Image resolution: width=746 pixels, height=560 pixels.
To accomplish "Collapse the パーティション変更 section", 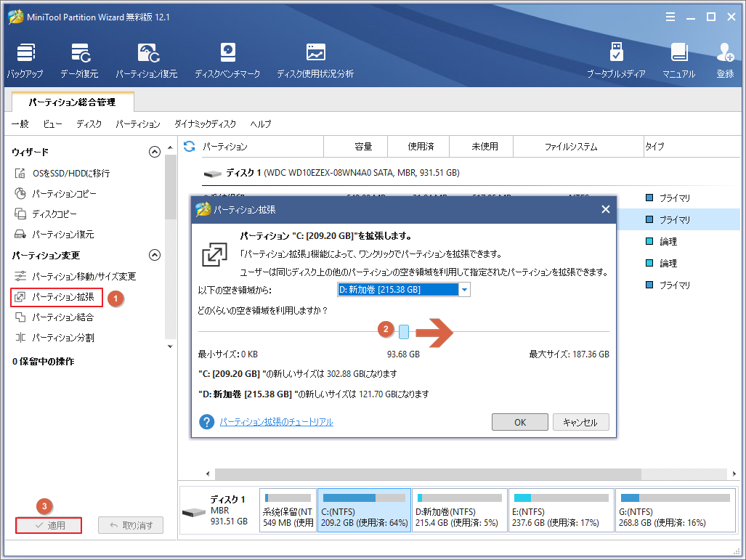I will point(155,255).
